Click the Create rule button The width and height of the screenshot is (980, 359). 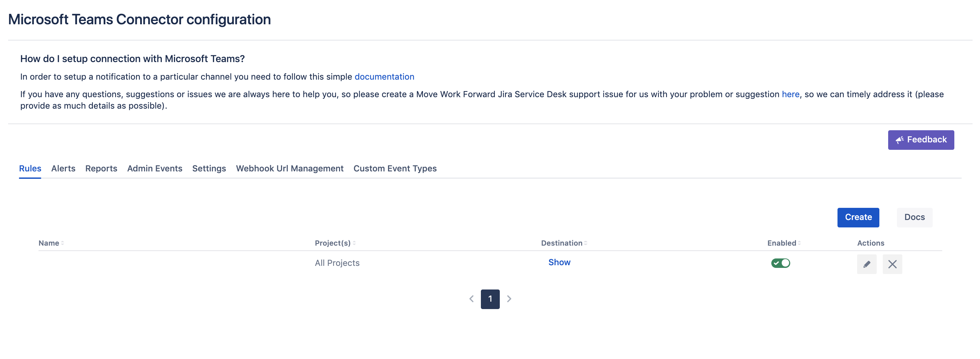(858, 218)
